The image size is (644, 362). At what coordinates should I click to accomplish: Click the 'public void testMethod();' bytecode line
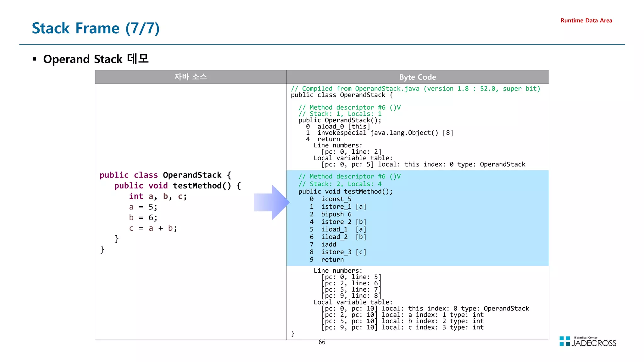pos(345,191)
